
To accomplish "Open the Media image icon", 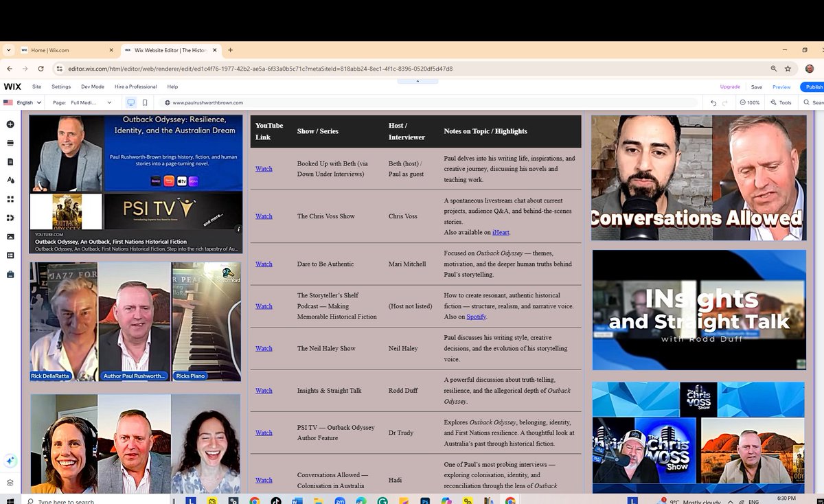I will pos(10,237).
